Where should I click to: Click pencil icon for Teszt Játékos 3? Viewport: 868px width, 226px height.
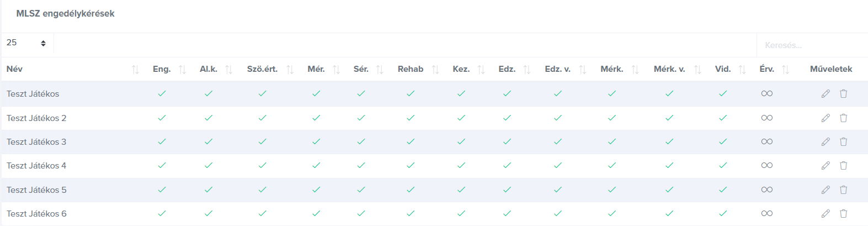pyautogui.click(x=826, y=141)
